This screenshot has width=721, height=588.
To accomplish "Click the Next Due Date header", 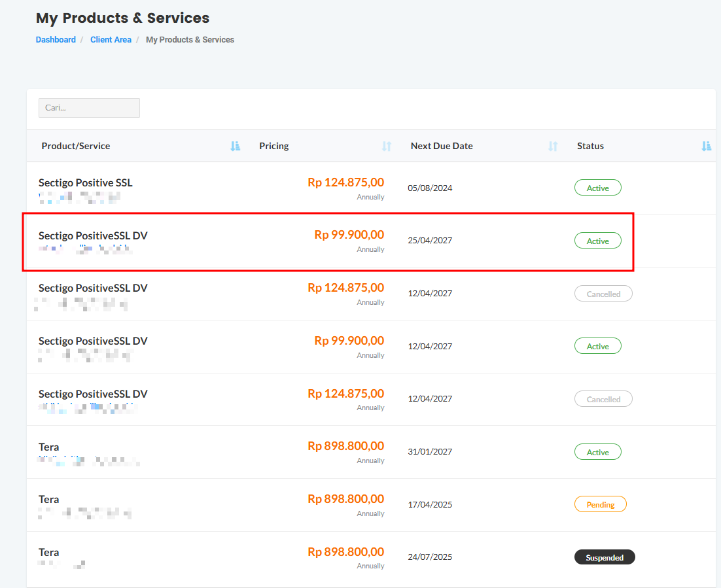I will point(442,147).
